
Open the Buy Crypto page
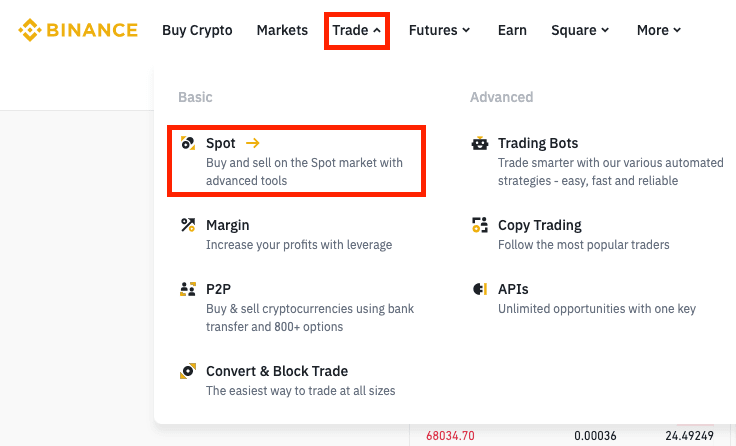click(197, 30)
